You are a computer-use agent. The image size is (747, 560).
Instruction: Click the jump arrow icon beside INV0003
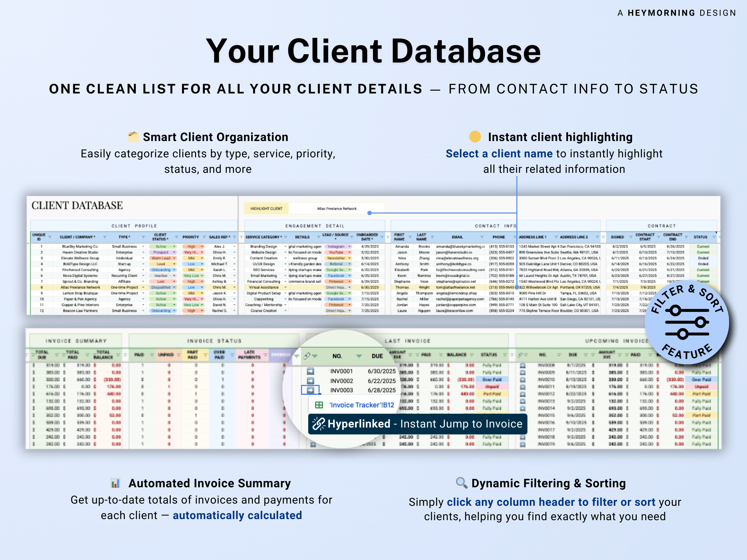point(311,391)
